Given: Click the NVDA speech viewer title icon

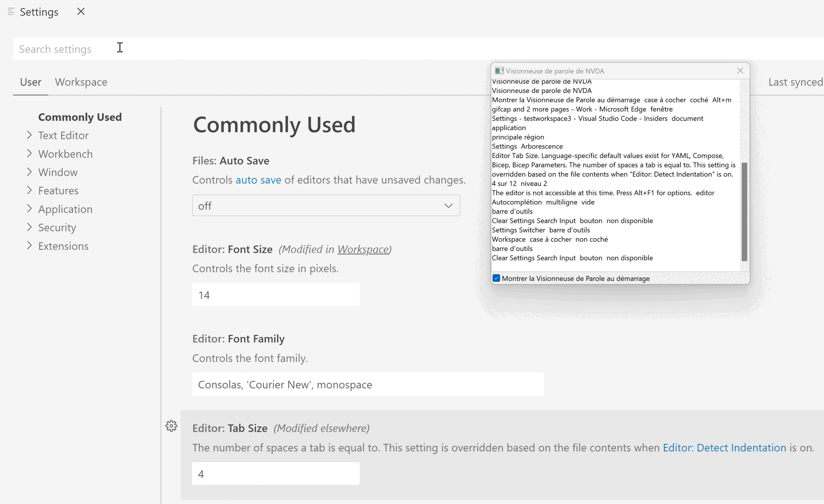Looking at the screenshot, I should point(499,71).
